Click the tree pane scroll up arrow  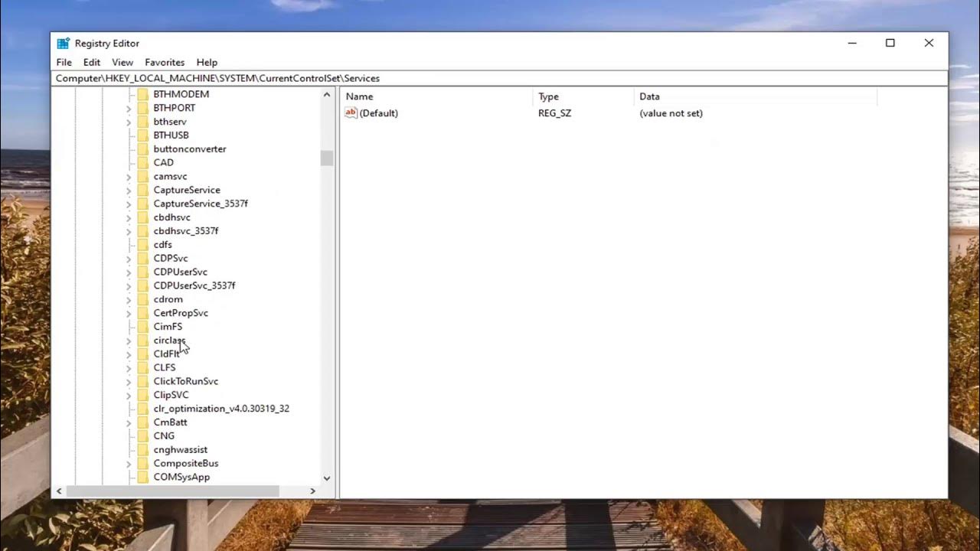[x=327, y=95]
